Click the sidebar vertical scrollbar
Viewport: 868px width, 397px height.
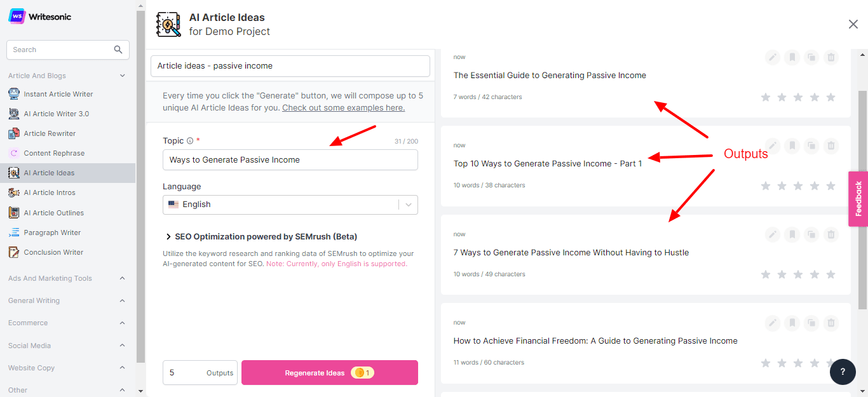[140, 191]
